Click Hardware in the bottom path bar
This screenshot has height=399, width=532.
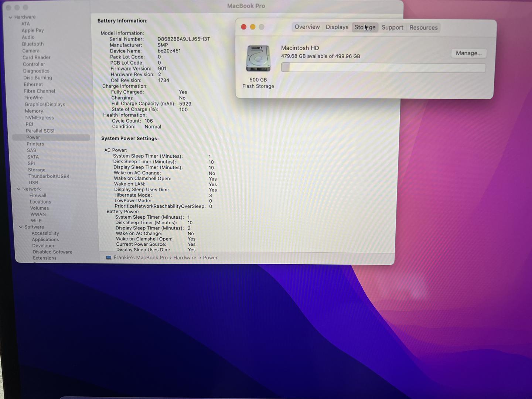pyautogui.click(x=185, y=258)
